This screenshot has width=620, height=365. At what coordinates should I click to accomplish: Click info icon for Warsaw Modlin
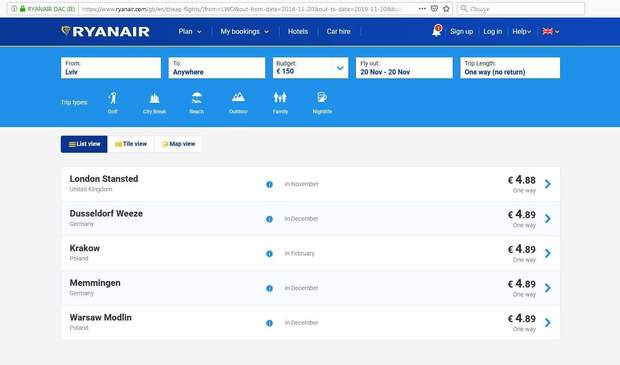tap(269, 323)
